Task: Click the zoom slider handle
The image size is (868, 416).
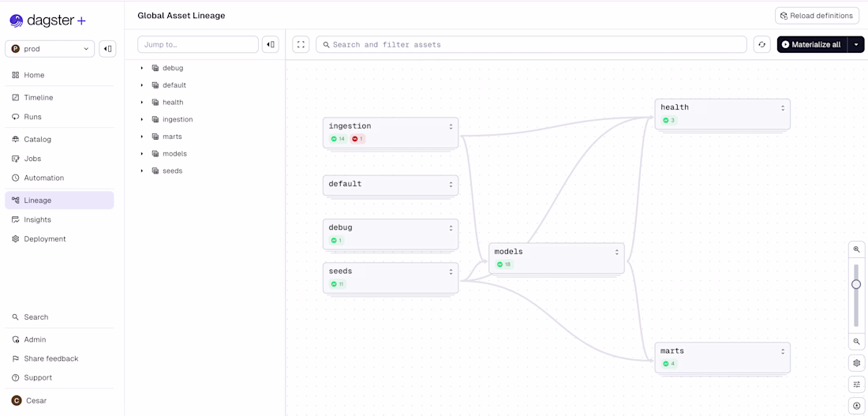Action: coord(856,284)
